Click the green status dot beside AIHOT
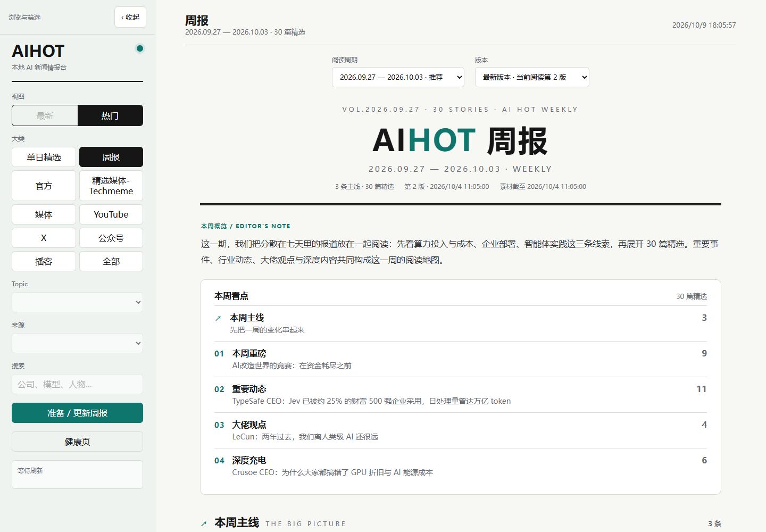This screenshot has width=766, height=532. 140,48
